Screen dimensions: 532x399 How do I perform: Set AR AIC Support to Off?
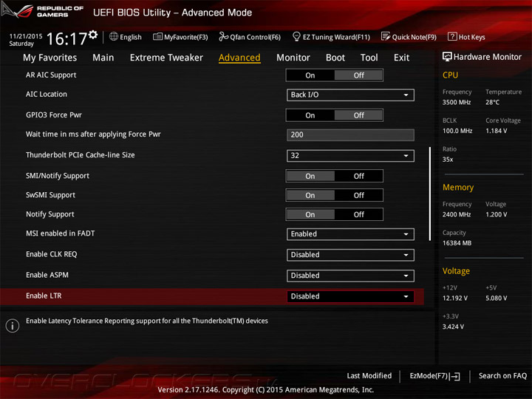(x=358, y=75)
